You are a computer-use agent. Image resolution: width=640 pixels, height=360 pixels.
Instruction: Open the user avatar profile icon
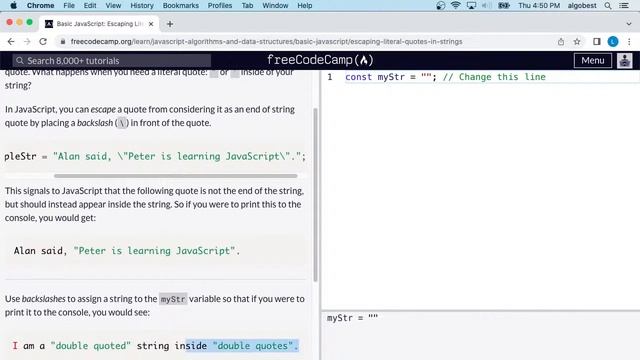624,60
